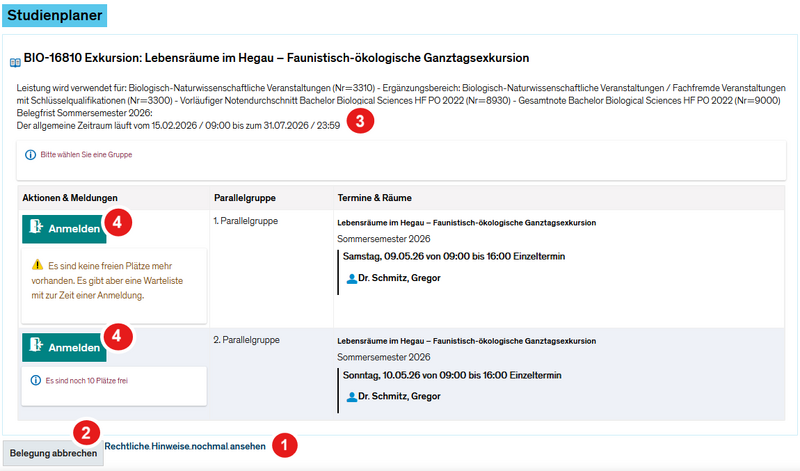
Task: Click door icon in second Anmelden button
Action: coord(36,345)
